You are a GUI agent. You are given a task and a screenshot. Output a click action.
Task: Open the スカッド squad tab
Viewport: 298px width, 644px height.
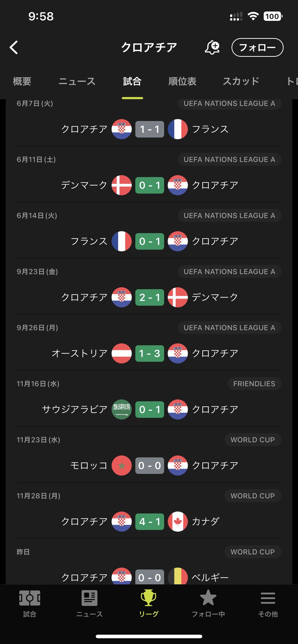pyautogui.click(x=241, y=81)
